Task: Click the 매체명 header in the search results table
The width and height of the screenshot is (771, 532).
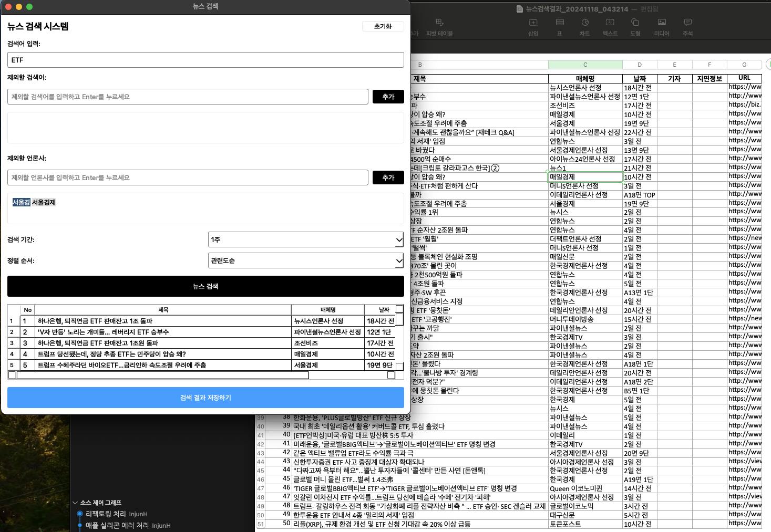Action: click(x=328, y=310)
